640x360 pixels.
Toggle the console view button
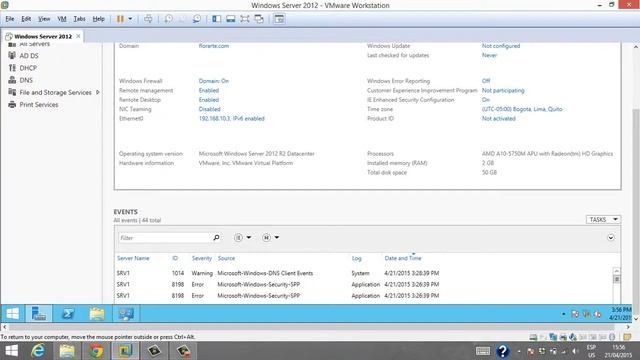tap(279, 19)
